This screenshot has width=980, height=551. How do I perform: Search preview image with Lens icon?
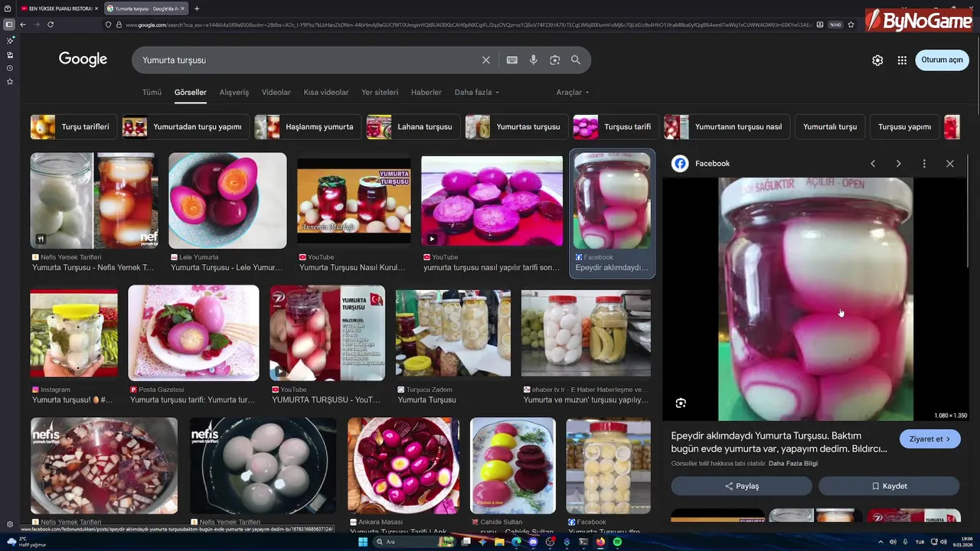[x=681, y=403]
